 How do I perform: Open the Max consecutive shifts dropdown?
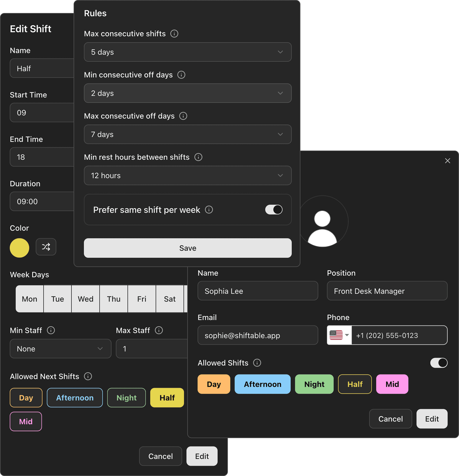pos(187,52)
